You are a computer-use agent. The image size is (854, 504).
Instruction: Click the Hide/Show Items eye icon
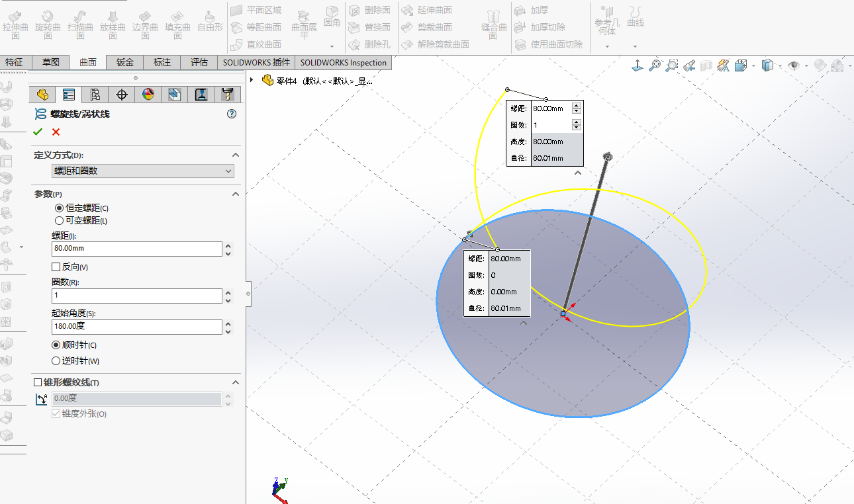point(793,65)
